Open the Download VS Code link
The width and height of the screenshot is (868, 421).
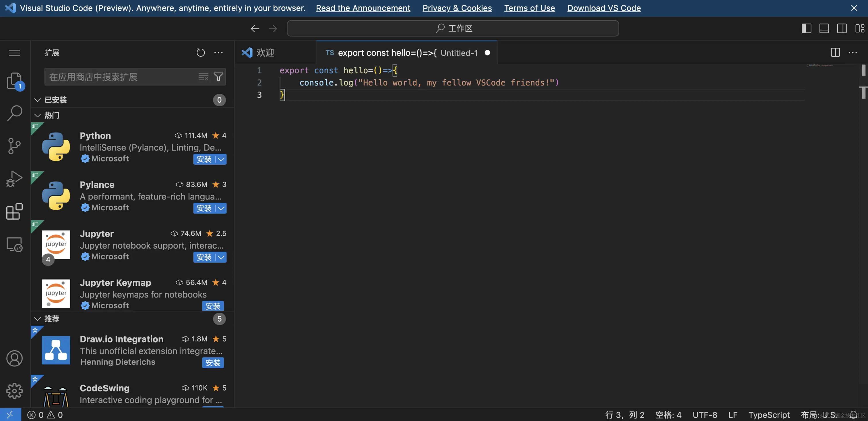(x=604, y=8)
